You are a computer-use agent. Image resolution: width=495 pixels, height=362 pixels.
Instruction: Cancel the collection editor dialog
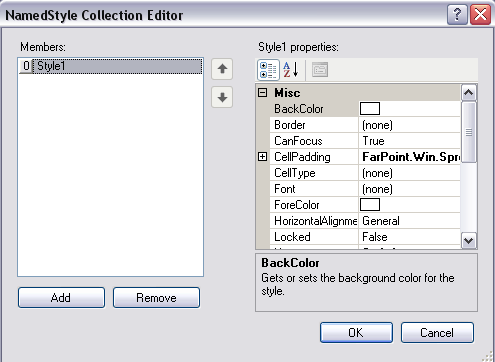click(x=437, y=332)
